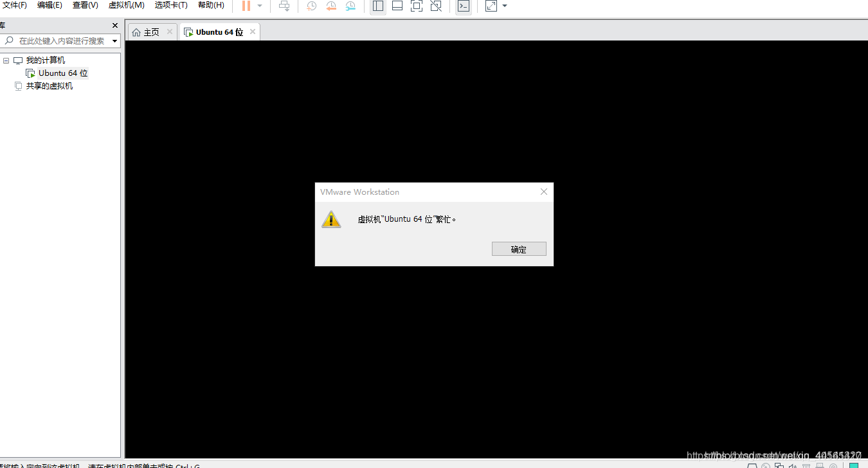Close the Ubuntu 64 位 tab
The height and width of the screenshot is (468, 868).
[253, 32]
